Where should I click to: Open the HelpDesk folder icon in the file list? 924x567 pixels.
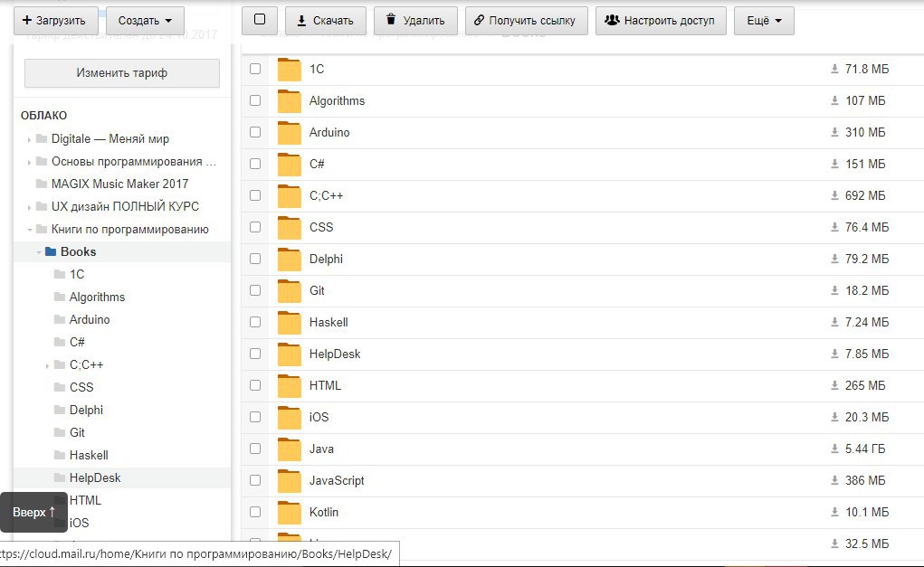coord(290,354)
